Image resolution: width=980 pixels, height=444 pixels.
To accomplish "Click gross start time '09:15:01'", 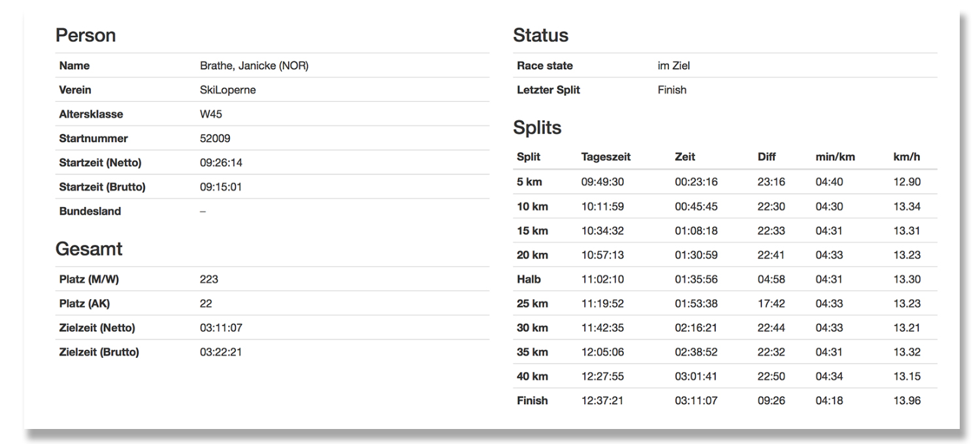I will click(x=221, y=187).
